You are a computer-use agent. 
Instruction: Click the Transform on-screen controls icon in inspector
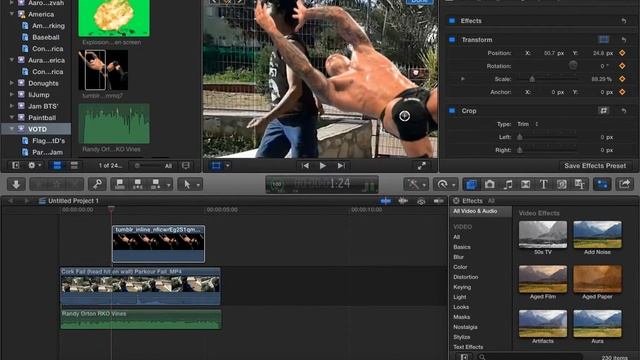click(x=604, y=40)
